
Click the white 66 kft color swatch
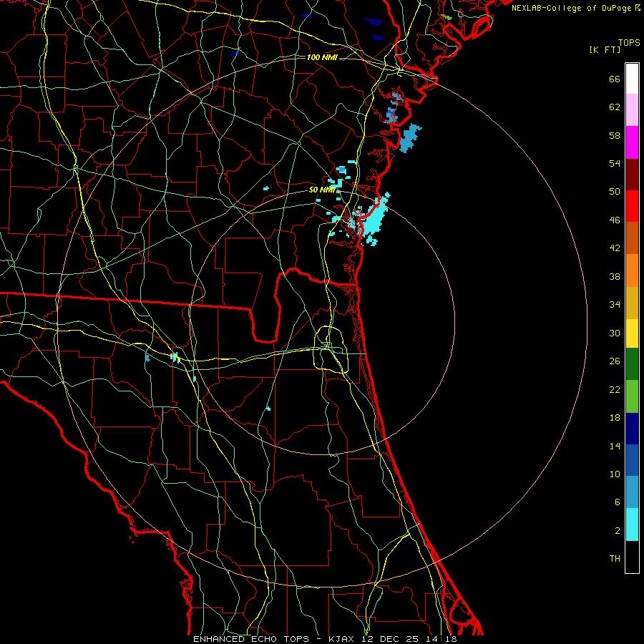point(632,79)
